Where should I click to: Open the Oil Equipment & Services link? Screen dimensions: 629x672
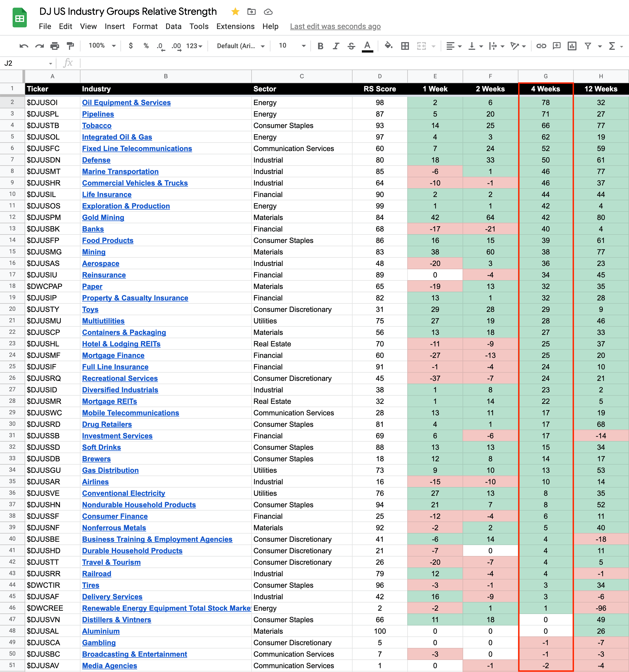(126, 102)
